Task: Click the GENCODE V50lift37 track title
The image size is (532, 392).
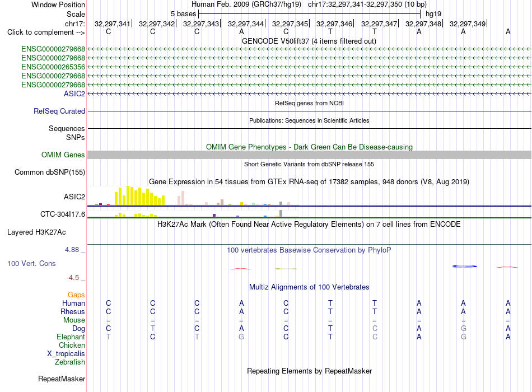Action: point(309,41)
